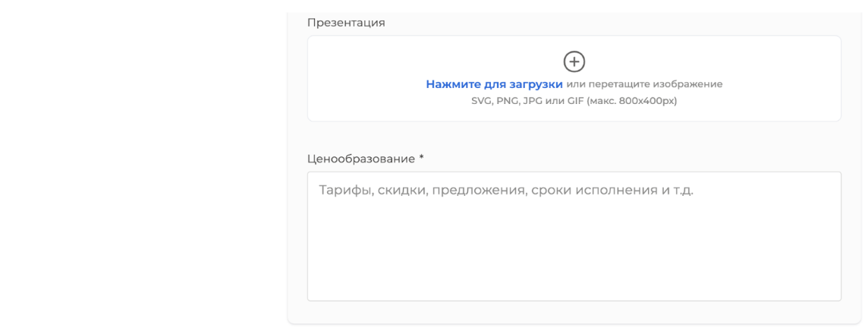The width and height of the screenshot is (868, 331).
Task: Click the empty area left of the form card
Action: (144, 166)
